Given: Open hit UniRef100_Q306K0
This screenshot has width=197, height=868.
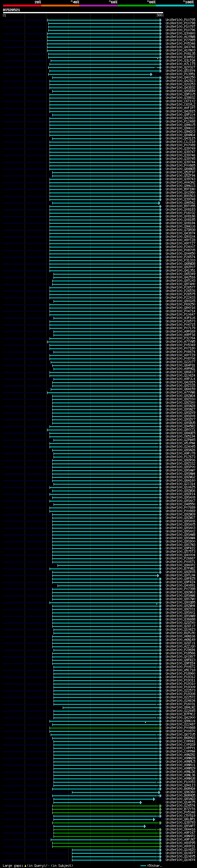Looking at the screenshot, I should 180,33.
